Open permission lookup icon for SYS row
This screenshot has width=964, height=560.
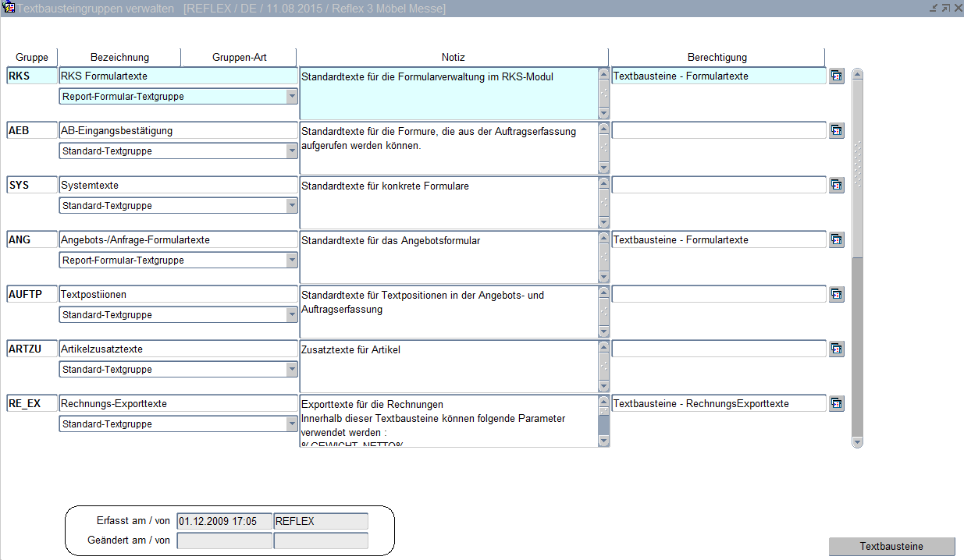pyautogui.click(x=836, y=186)
